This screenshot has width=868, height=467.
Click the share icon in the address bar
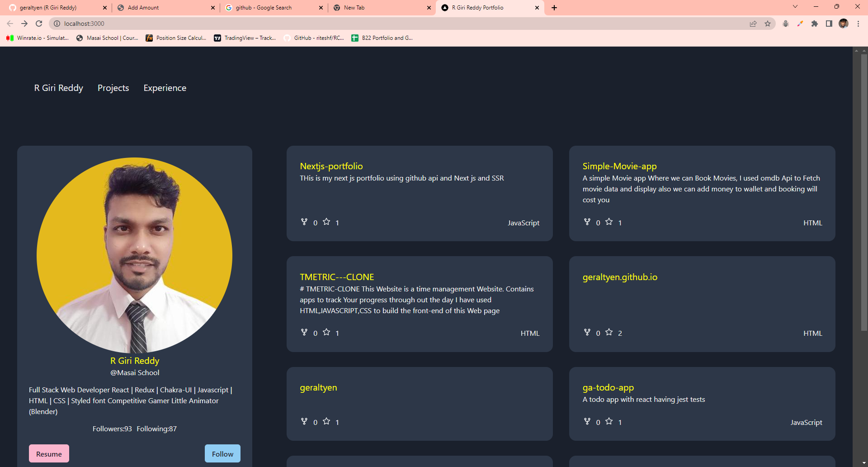click(x=753, y=24)
